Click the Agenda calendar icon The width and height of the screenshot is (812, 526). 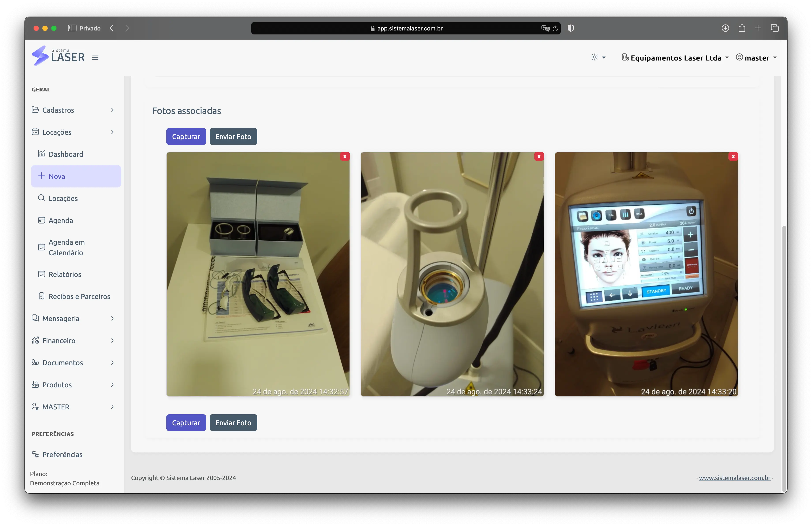click(42, 220)
